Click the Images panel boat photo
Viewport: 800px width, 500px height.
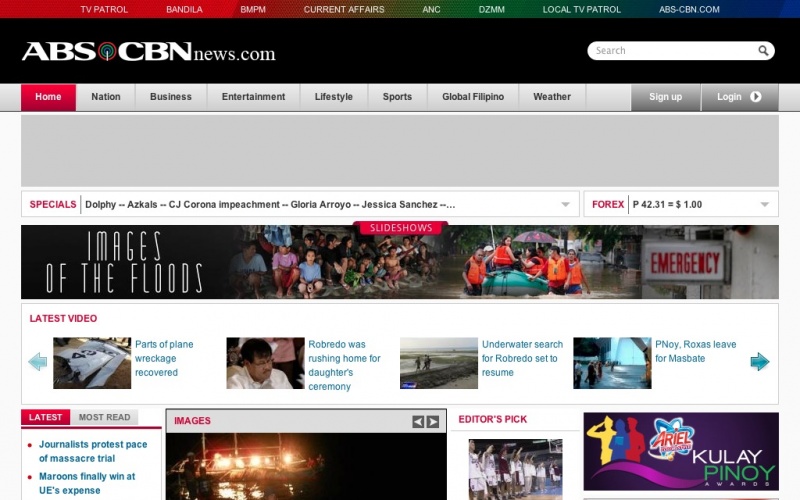tap(306, 466)
